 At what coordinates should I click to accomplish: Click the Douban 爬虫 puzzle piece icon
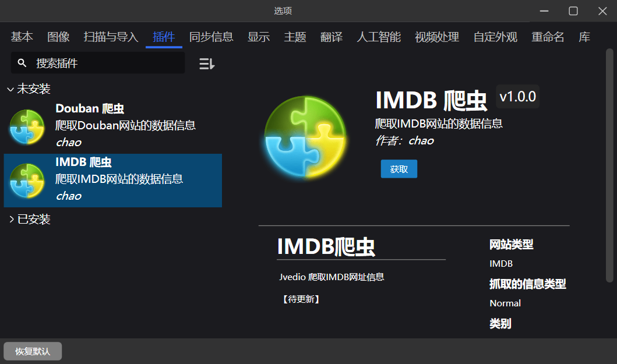[x=26, y=126]
